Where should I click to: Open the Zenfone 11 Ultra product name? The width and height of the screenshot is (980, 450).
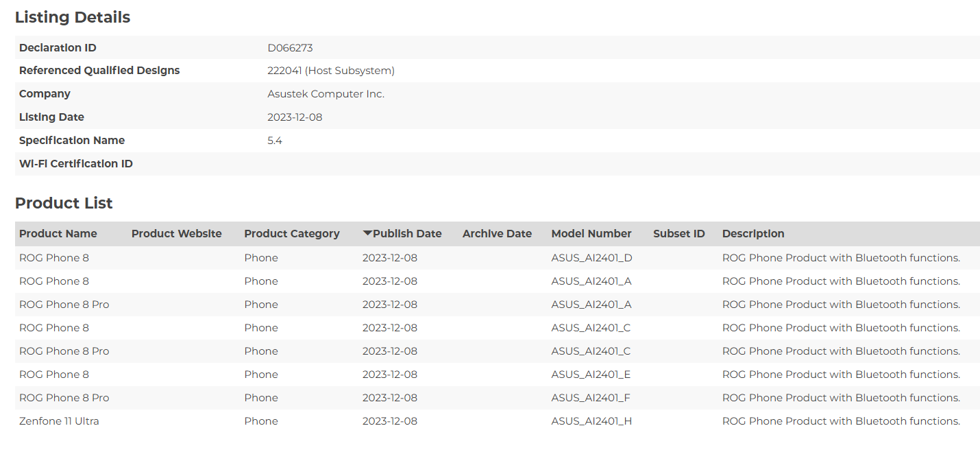[59, 421]
